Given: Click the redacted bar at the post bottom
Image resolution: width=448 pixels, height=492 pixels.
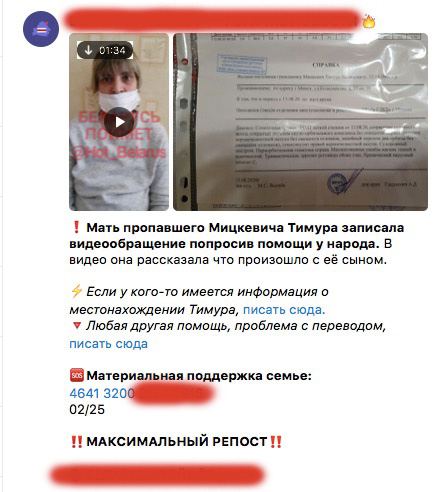Looking at the screenshot, I should click(x=157, y=475).
